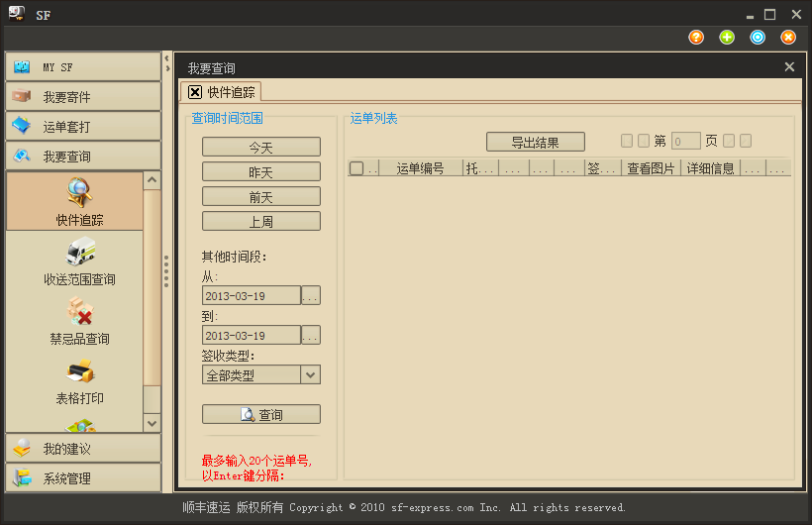Select the 快件追踪 magnifier icon
This screenshot has height=525, width=812.
click(79, 193)
